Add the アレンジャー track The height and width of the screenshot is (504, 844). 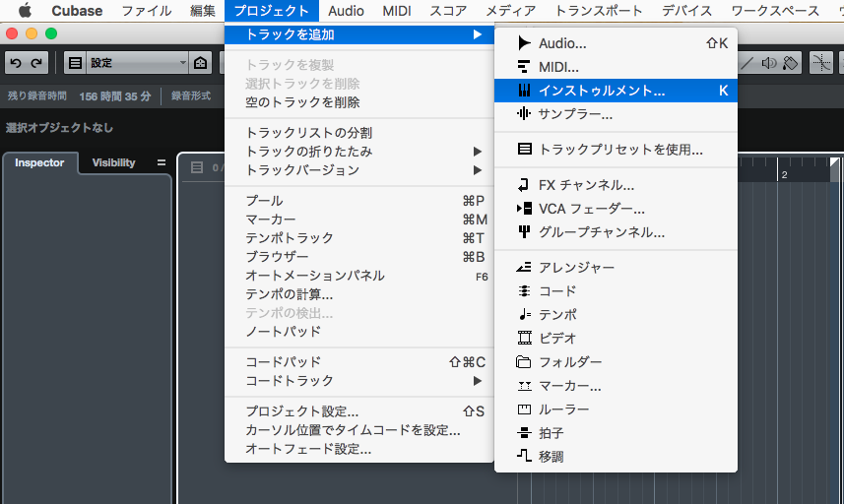tap(616, 268)
